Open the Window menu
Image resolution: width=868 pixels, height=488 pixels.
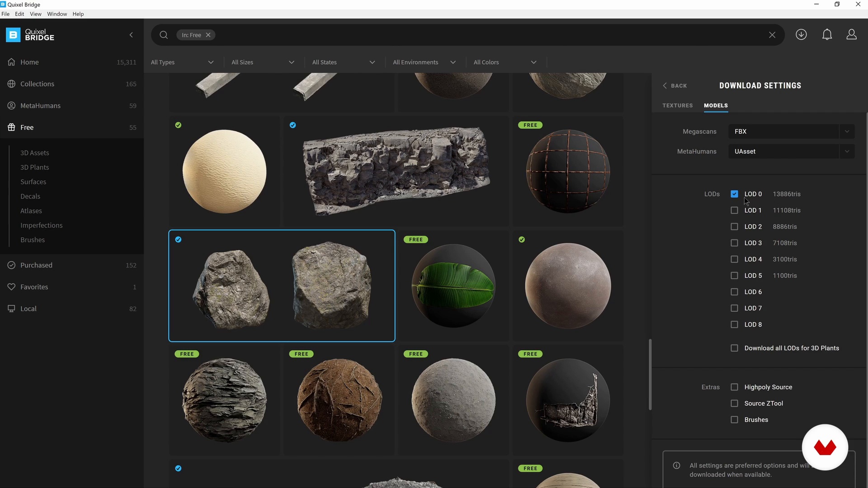pyautogui.click(x=57, y=14)
